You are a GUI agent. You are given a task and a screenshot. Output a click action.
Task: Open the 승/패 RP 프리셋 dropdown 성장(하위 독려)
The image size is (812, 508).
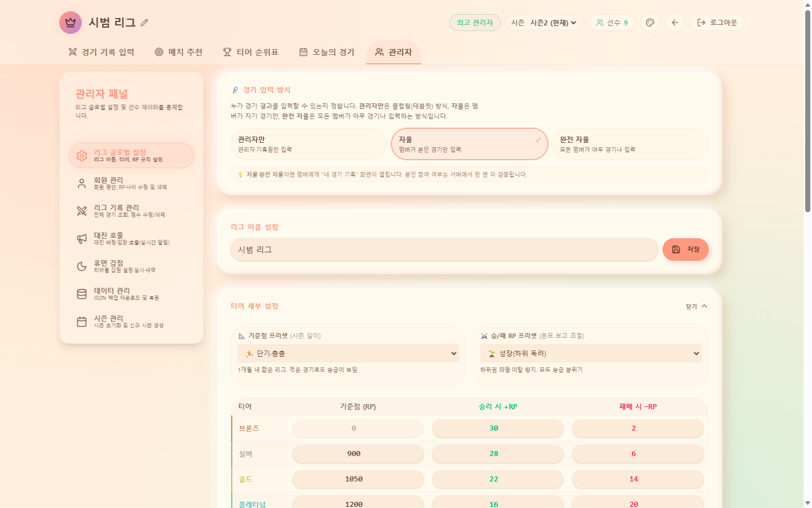(x=591, y=353)
